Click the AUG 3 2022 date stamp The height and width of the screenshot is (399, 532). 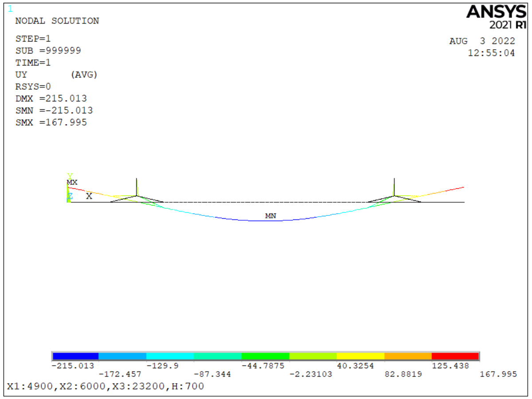482,41
